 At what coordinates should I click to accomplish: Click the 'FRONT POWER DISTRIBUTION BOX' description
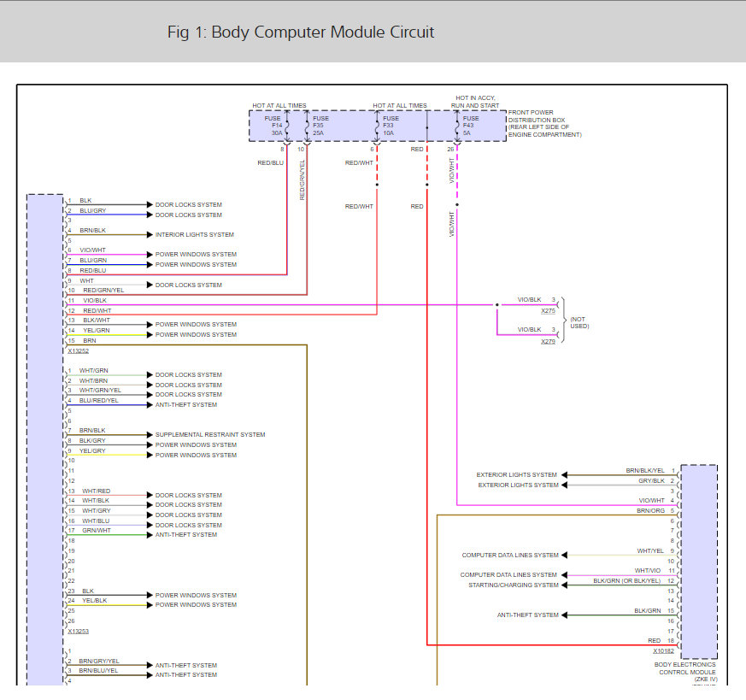(x=544, y=124)
